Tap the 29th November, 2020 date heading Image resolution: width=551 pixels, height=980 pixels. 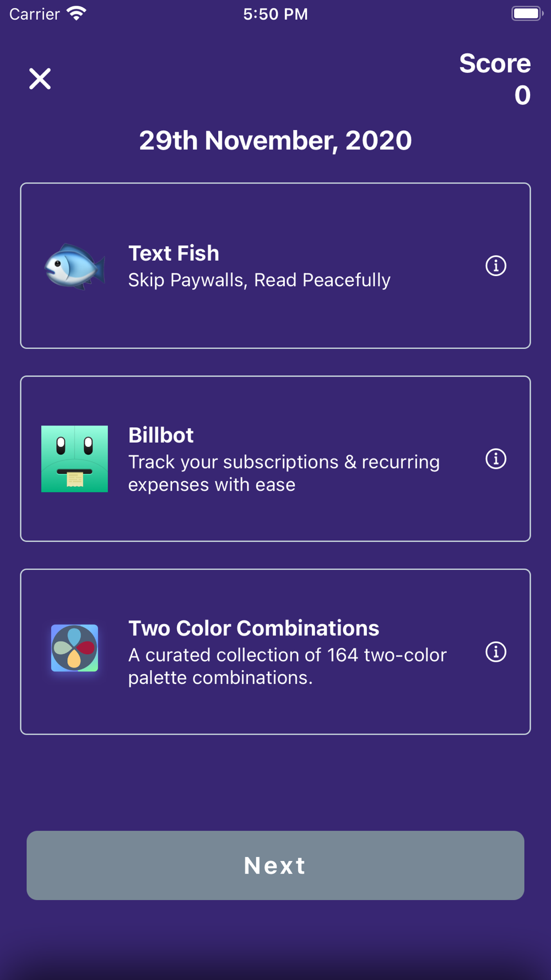(275, 141)
